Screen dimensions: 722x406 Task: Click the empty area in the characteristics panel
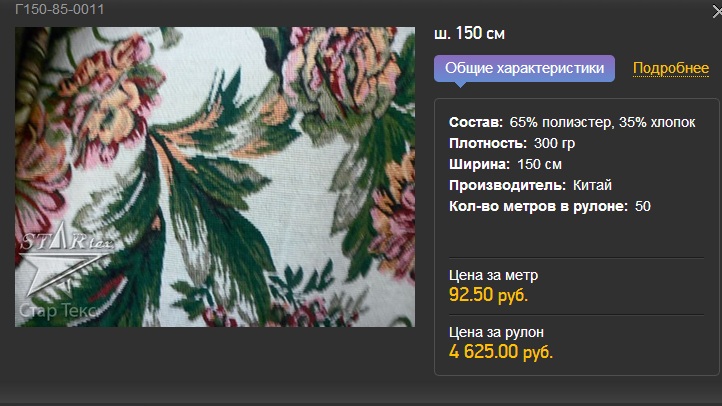click(x=576, y=235)
